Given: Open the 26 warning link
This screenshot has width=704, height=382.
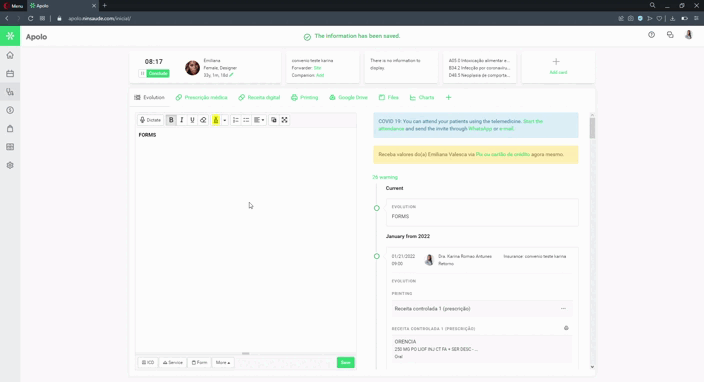Looking at the screenshot, I should (385, 177).
